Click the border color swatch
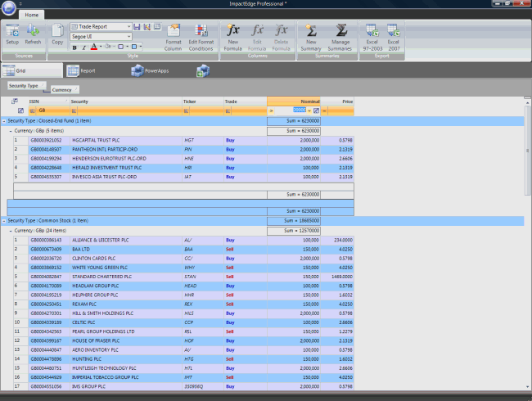Screen dimensions: 532x401 tap(120, 47)
